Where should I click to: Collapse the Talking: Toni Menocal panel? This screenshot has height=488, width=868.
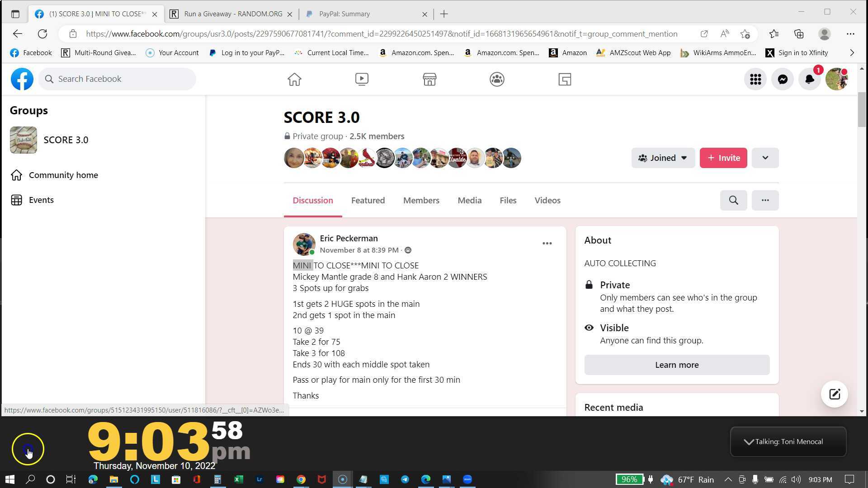click(x=749, y=442)
